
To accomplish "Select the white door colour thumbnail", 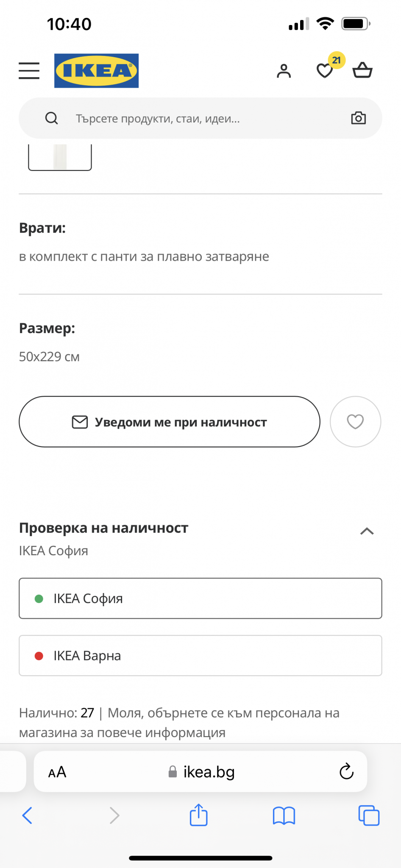I will (60, 157).
